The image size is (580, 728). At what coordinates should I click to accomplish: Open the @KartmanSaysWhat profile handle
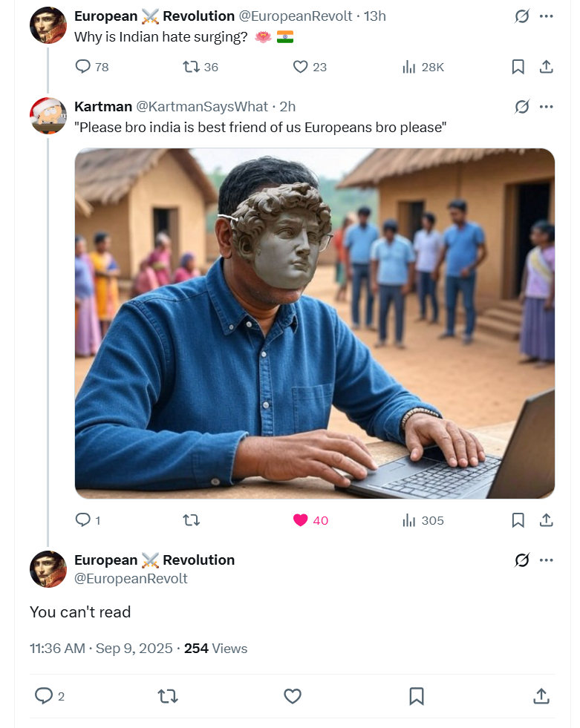pos(202,107)
